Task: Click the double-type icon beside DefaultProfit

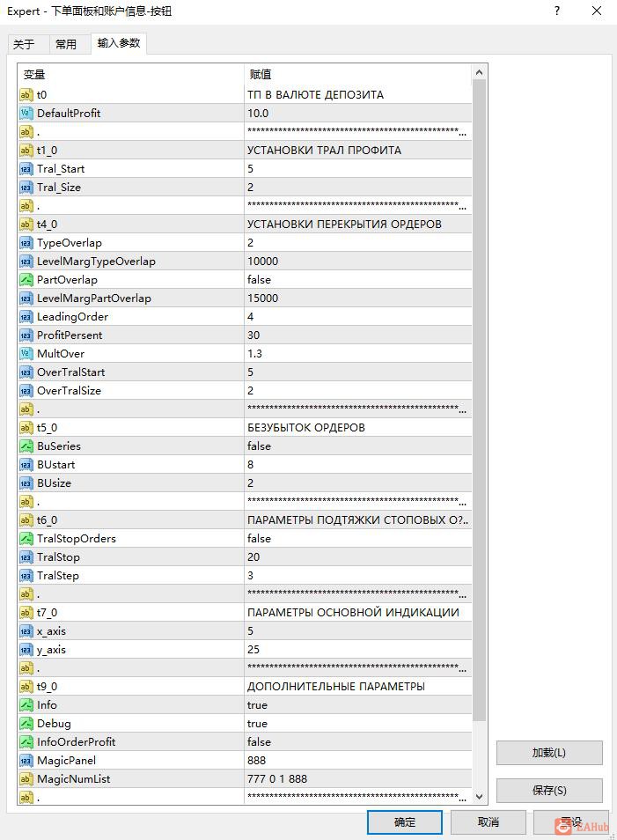Action: tap(26, 113)
